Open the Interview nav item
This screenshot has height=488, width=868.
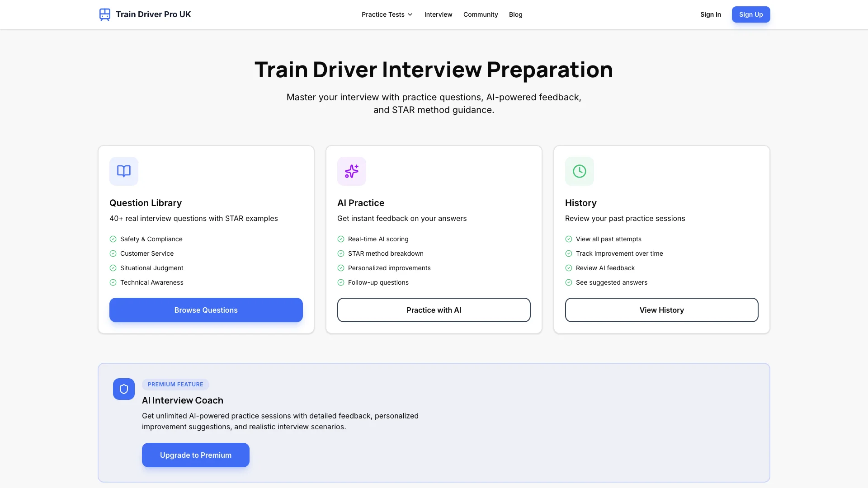coord(438,14)
